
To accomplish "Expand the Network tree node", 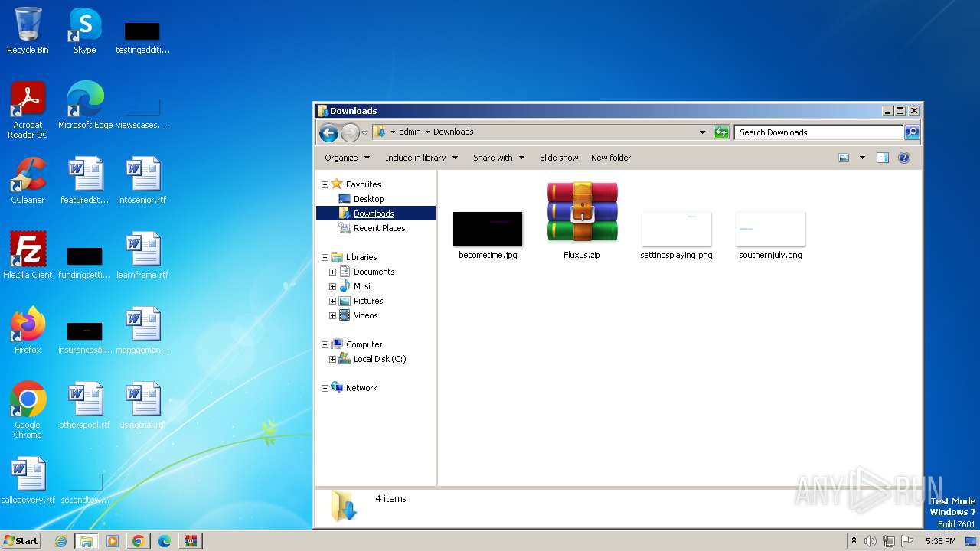I will tap(325, 388).
